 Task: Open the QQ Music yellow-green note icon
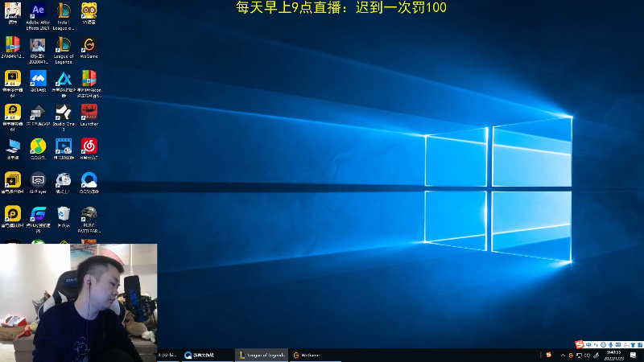click(x=38, y=149)
